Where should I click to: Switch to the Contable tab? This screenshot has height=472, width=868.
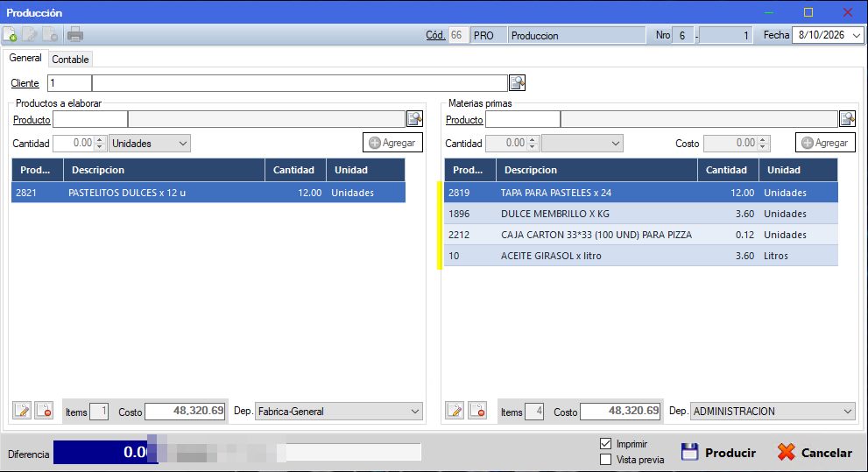pos(70,60)
